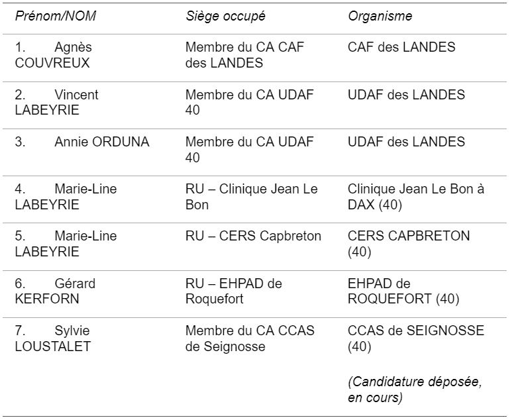Click 'RU – Clinique Jean Le Bon'

point(251,197)
